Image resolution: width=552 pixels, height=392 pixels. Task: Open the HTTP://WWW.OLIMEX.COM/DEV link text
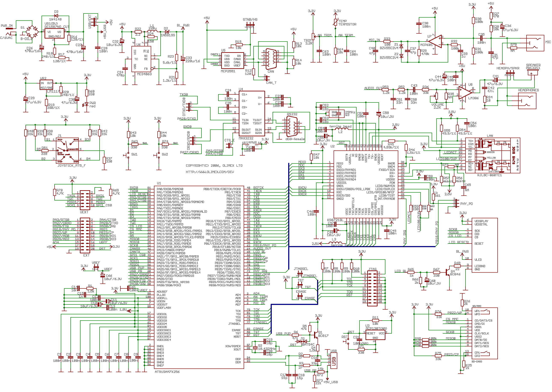(x=210, y=172)
